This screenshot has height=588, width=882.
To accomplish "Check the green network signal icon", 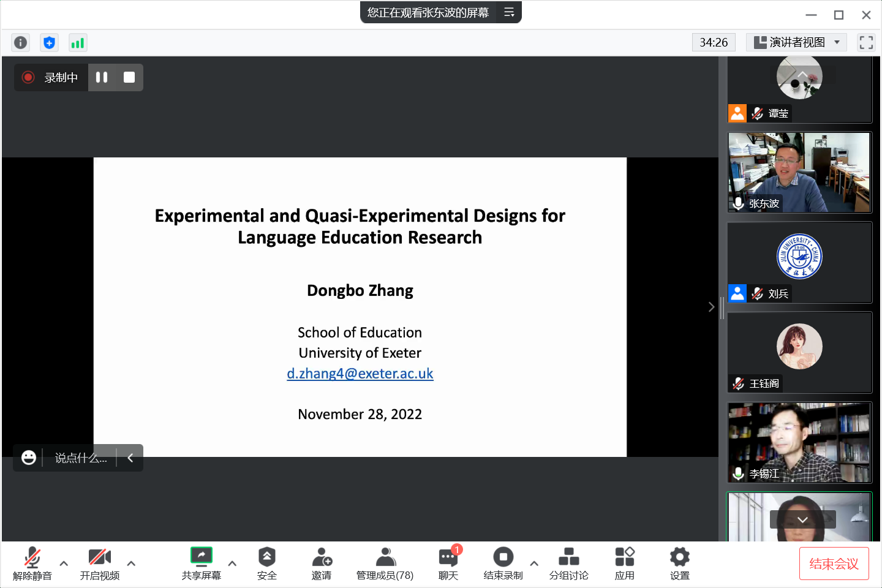I will coord(78,42).
